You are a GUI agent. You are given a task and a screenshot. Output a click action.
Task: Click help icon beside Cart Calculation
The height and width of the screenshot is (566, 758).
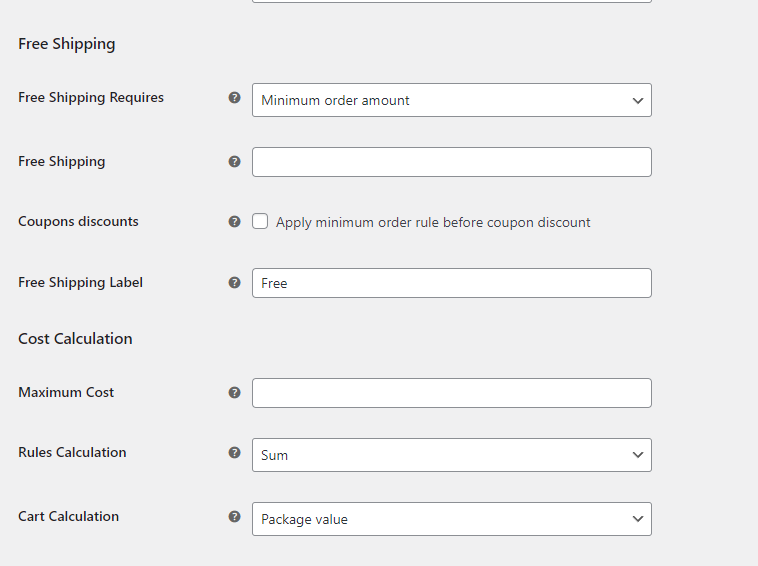click(234, 517)
